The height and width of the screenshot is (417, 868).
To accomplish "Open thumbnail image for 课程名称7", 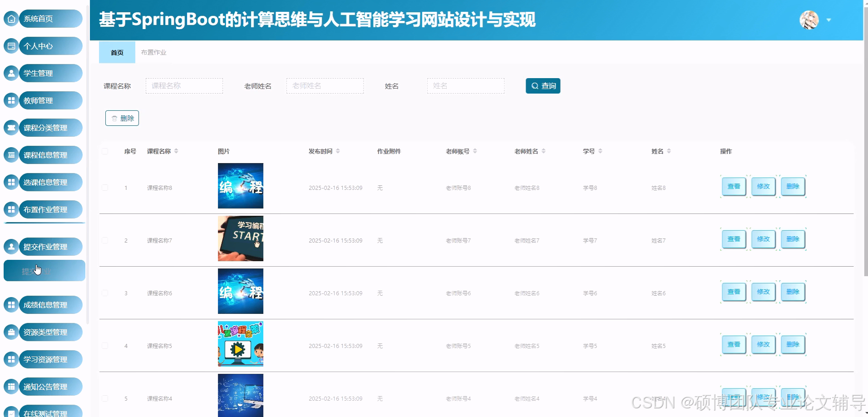I will tap(241, 238).
